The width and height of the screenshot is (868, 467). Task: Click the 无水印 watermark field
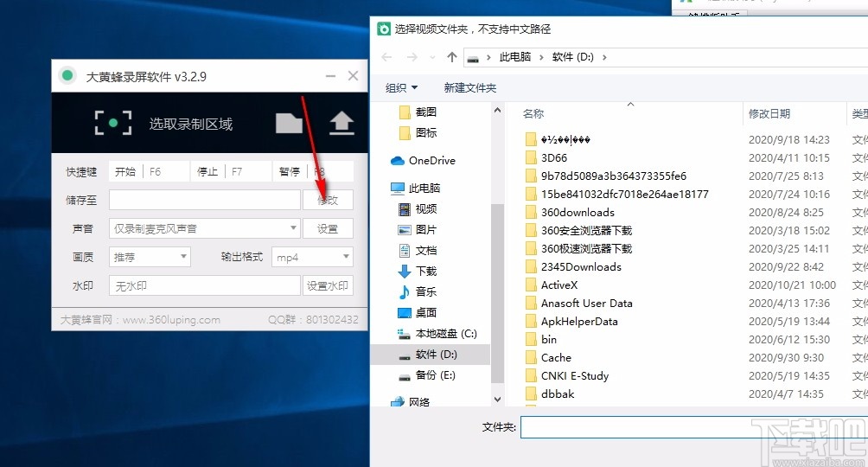[204, 286]
